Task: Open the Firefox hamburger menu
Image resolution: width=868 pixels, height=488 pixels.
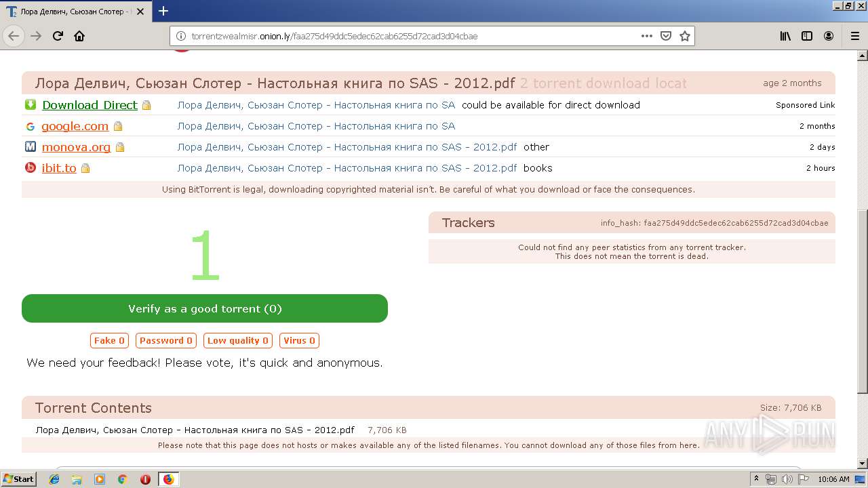Action: pyautogui.click(x=854, y=36)
